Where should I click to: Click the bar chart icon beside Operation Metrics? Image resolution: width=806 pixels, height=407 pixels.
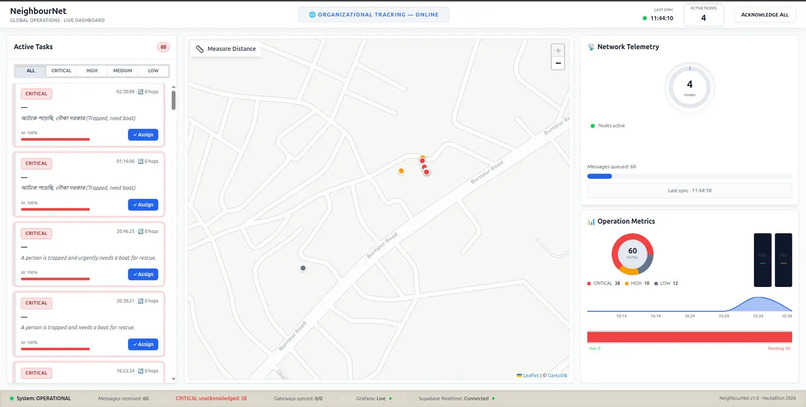tap(591, 221)
